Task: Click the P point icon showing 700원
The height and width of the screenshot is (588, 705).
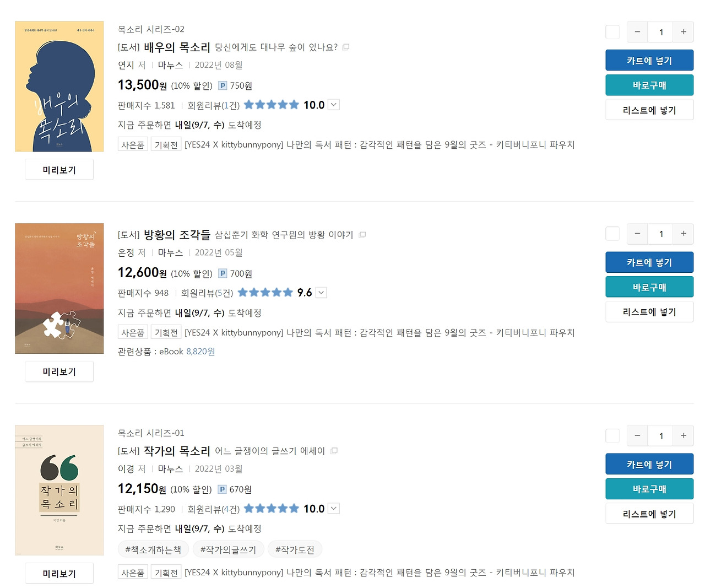Action: pyautogui.click(x=223, y=273)
